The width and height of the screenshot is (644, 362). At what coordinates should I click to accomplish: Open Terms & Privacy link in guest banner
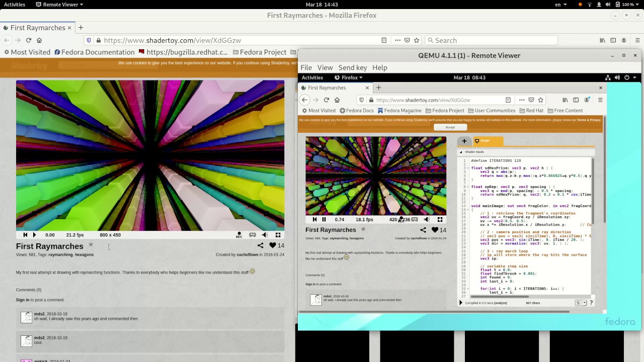pyautogui.click(x=589, y=120)
